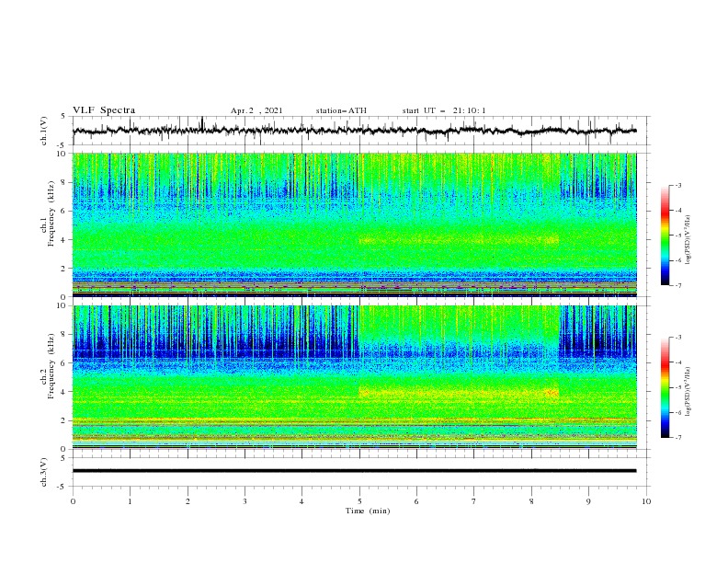
Task: Click the "0" tick on the time axis
Action: coord(73,501)
